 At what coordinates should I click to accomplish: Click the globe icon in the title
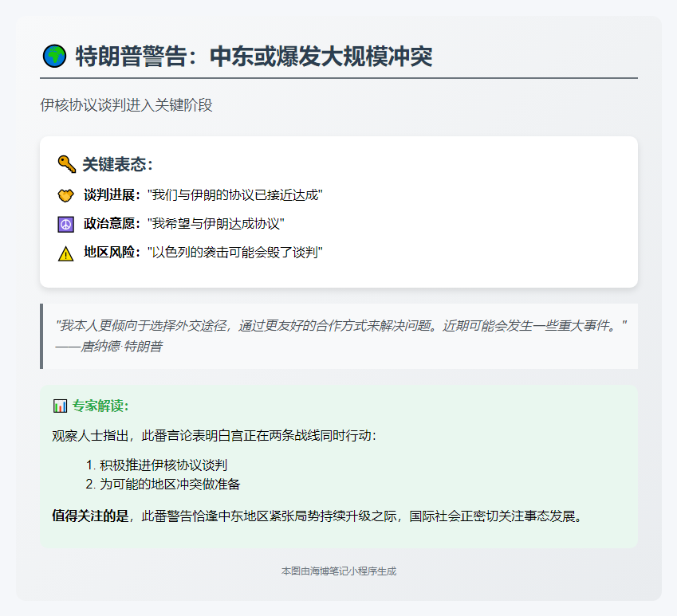click(x=54, y=57)
